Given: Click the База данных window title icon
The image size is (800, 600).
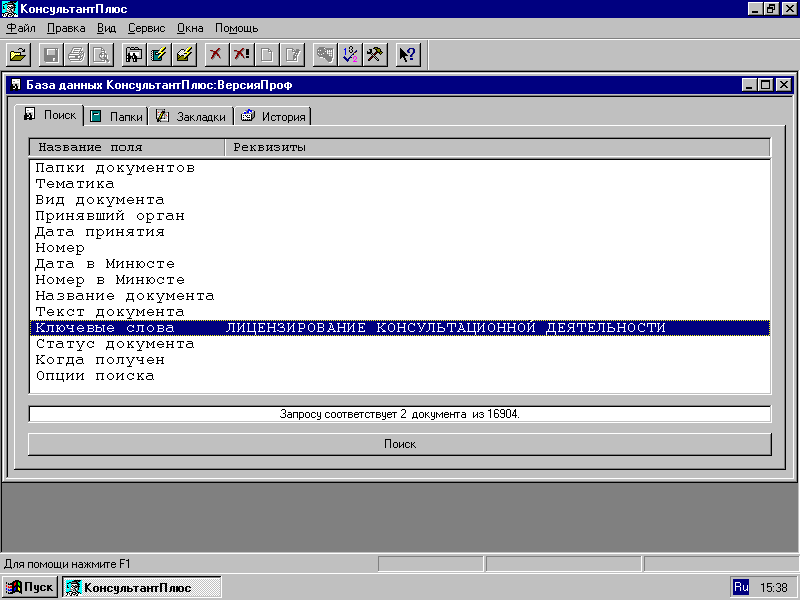Looking at the screenshot, I should (16, 85).
